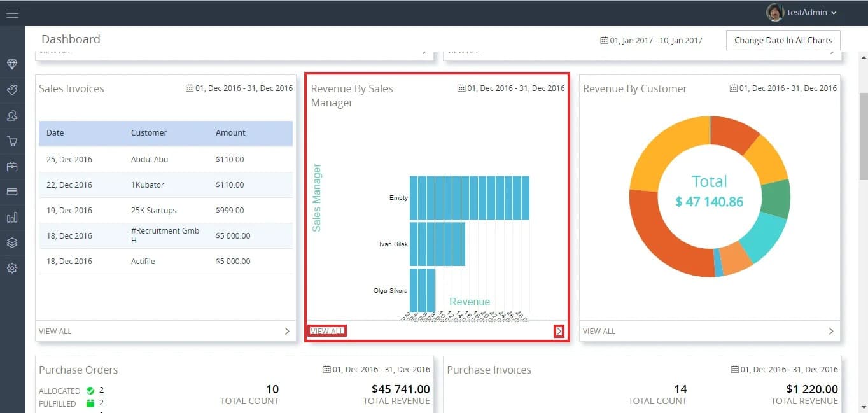The height and width of the screenshot is (413, 868).
Task: Open the shopping cart sidebar section
Action: click(x=12, y=141)
